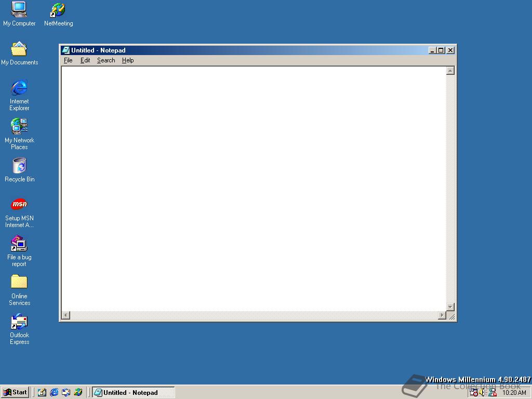This screenshot has height=399, width=532.
Task: Click the 10:20 AM taskbar clock
Action: point(514,393)
